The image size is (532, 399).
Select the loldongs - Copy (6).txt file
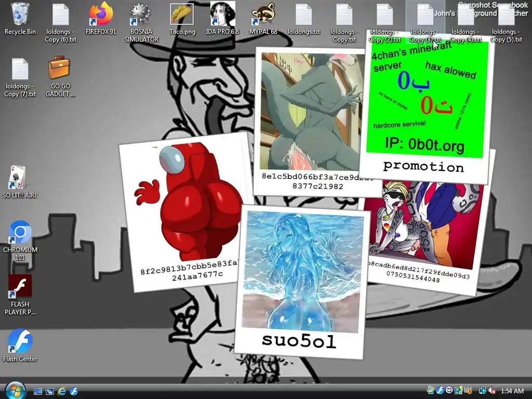click(60, 23)
